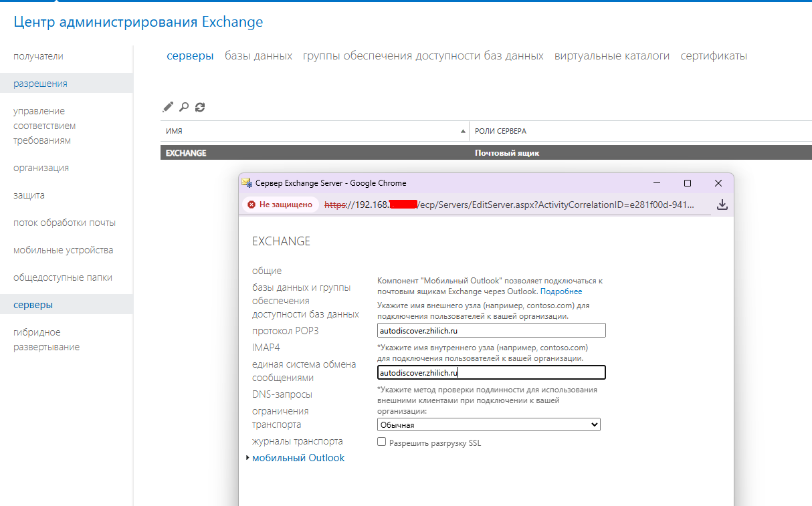Sort list by ИМЯ column arrow
812x506 pixels.
pyautogui.click(x=463, y=132)
